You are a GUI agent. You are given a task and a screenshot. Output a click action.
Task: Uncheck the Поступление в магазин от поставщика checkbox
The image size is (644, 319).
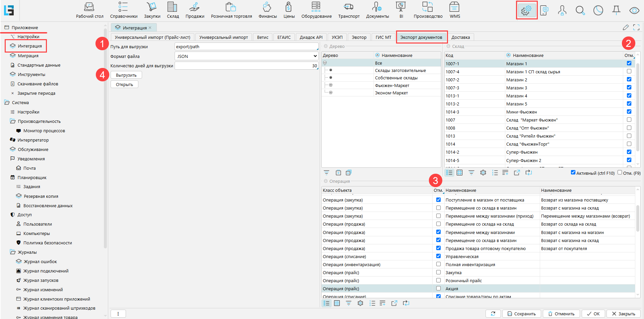coord(438,200)
